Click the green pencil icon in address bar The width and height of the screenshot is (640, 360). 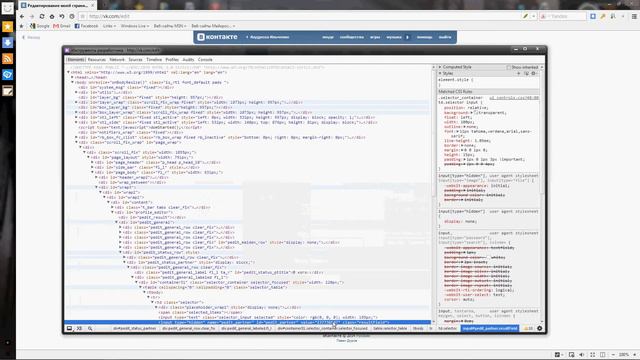pyautogui.click(x=526, y=16)
